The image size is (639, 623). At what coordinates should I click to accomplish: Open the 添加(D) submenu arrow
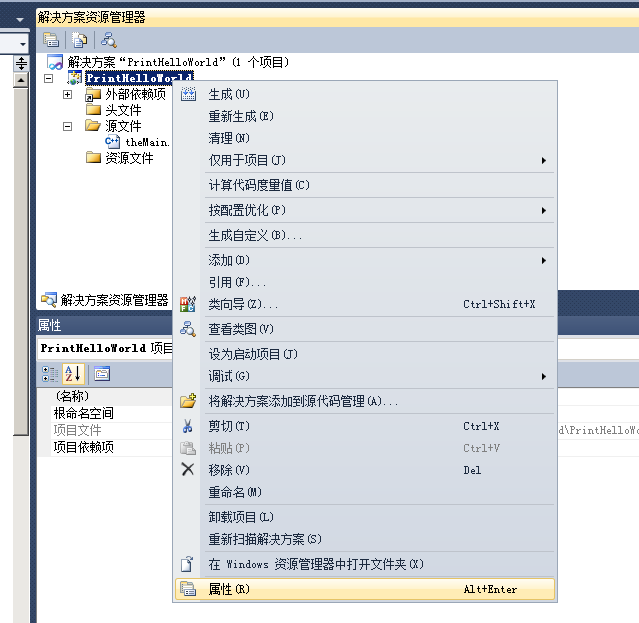point(544,261)
